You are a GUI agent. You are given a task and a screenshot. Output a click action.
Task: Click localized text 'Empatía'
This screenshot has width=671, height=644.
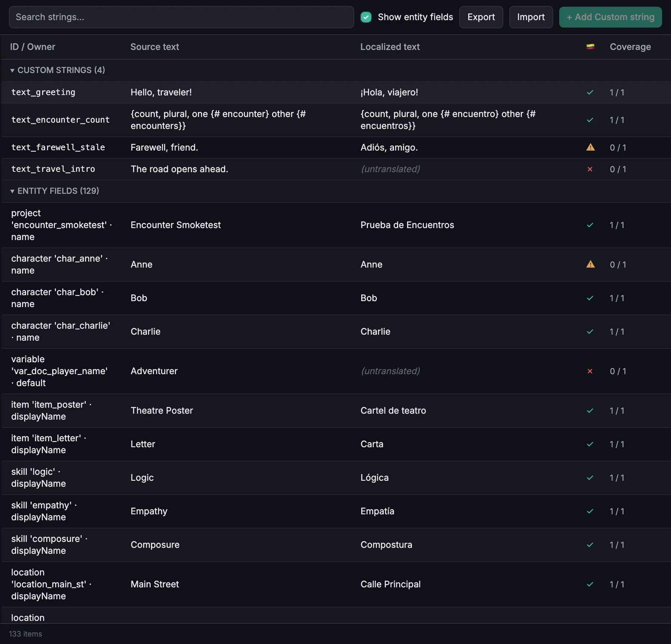point(377,511)
